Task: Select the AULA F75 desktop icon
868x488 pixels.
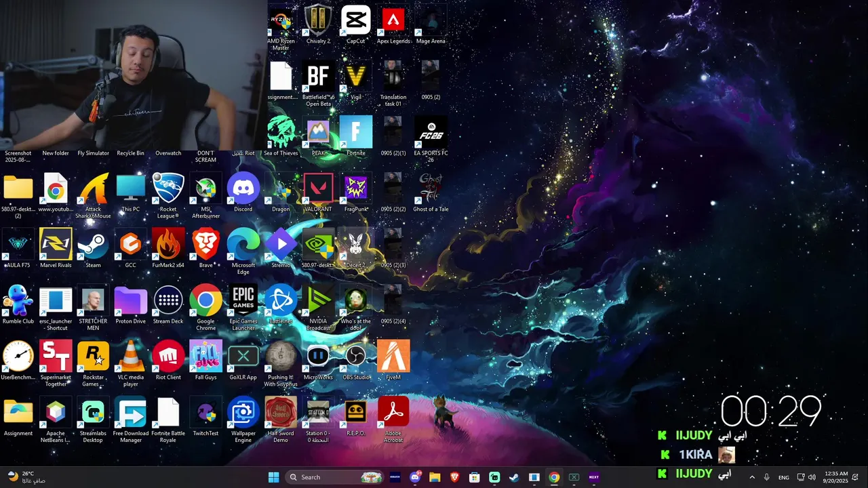Action: click(x=18, y=245)
